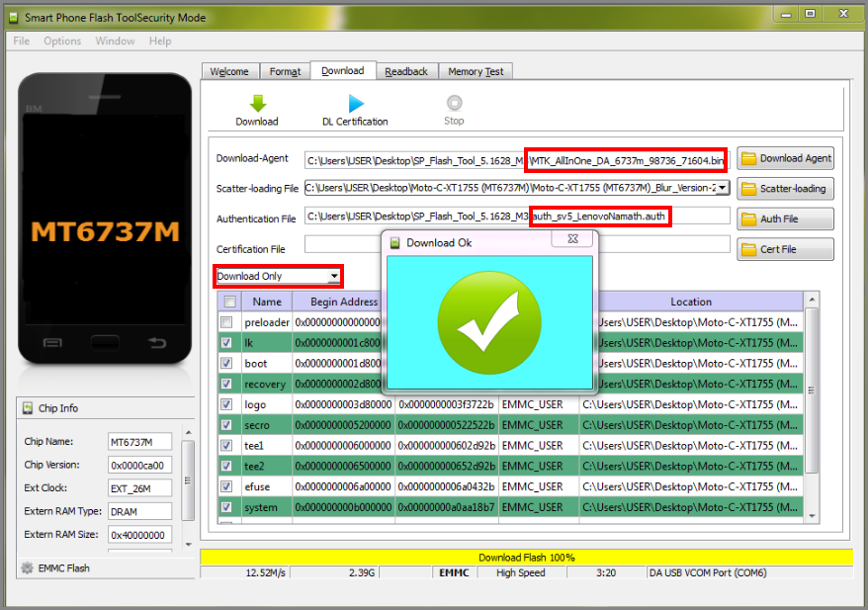
Task: Toggle the preloader partition checkbox
Action: [226, 322]
